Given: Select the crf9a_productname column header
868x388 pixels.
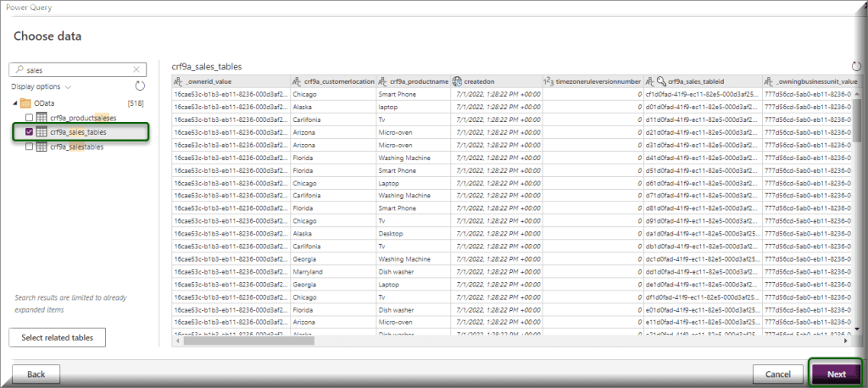Looking at the screenshot, I should coord(413,81).
